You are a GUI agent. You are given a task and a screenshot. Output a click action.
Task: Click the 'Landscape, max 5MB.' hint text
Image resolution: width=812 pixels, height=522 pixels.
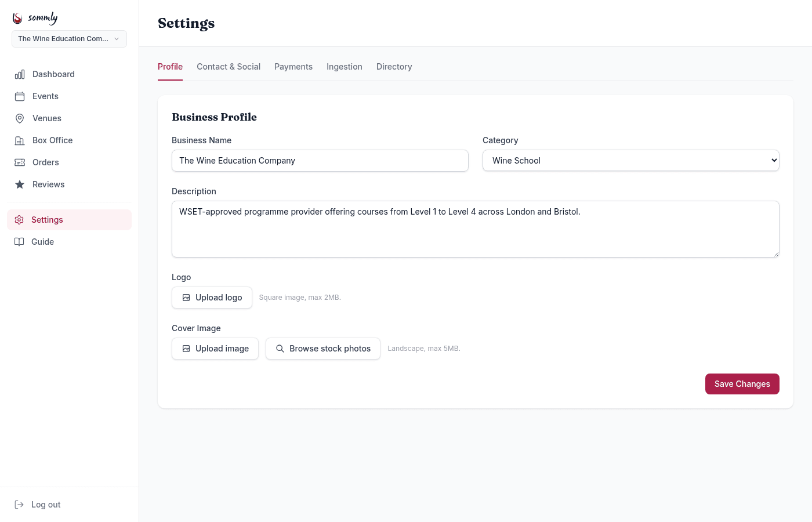pyautogui.click(x=424, y=349)
